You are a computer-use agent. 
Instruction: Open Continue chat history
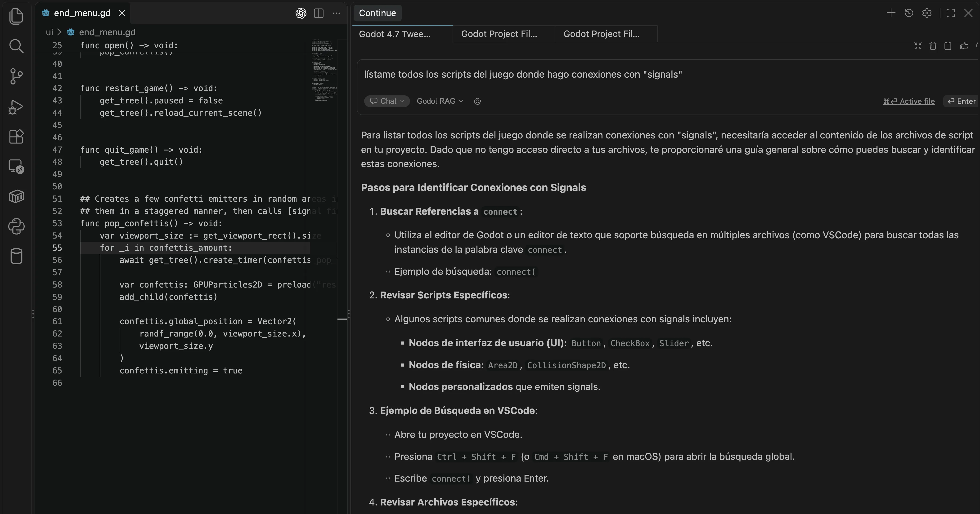coord(909,13)
